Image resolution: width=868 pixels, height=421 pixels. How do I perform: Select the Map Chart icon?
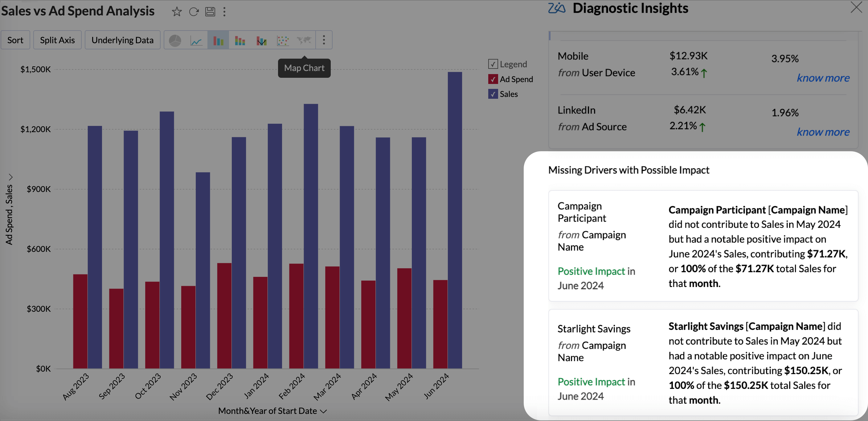304,40
